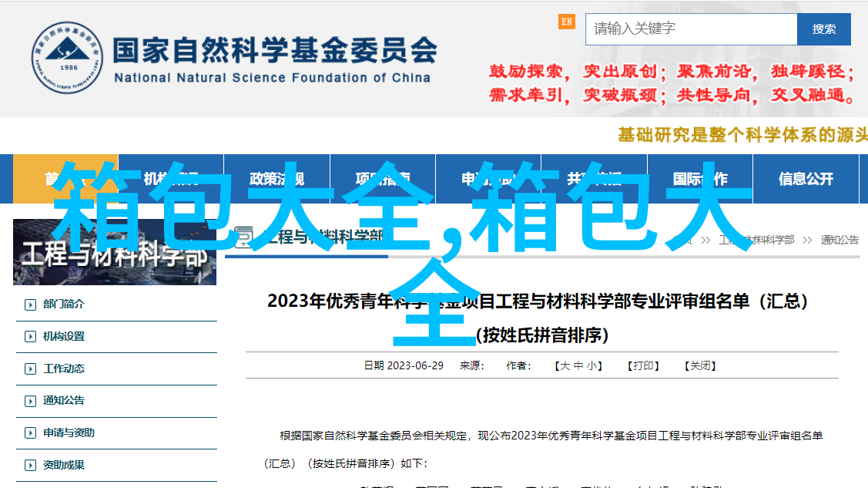
Task: Open 部门简介 in the sidebar
Action: [x=64, y=304]
